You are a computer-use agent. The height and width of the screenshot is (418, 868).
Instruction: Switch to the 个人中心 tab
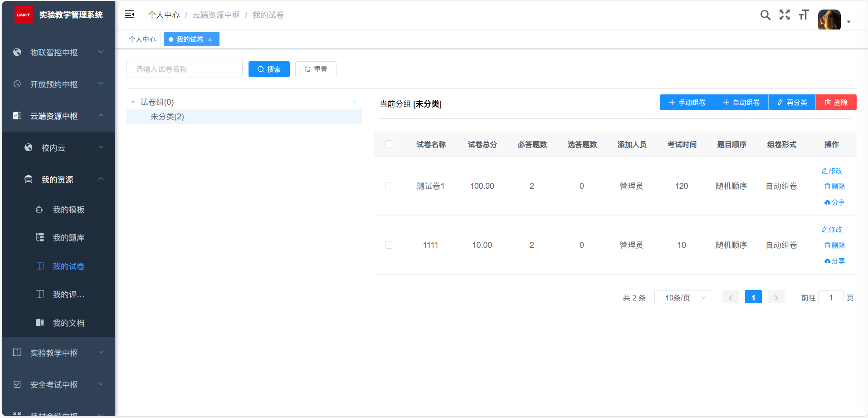tap(142, 39)
